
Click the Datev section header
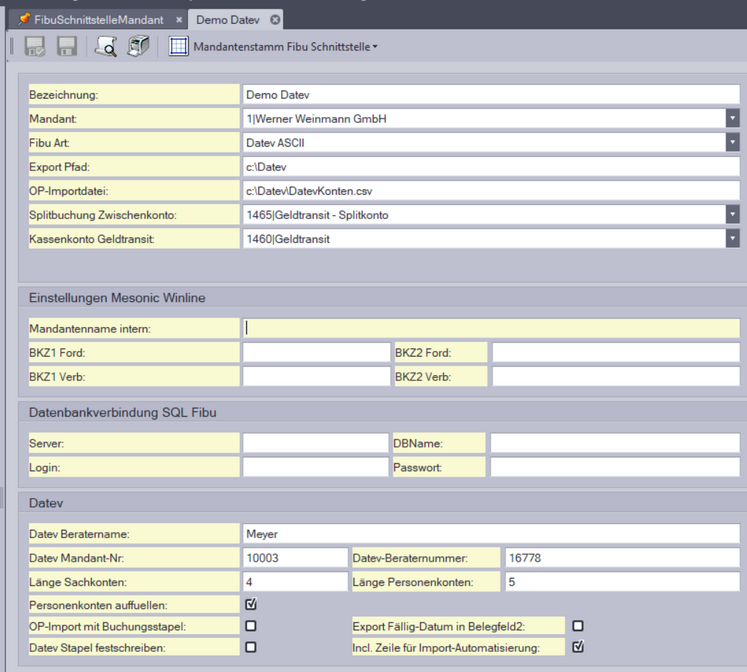click(x=46, y=503)
